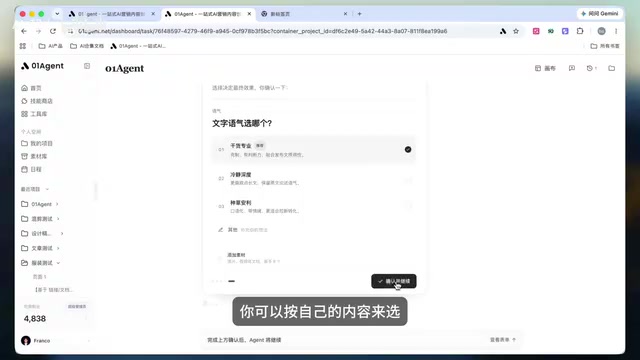Select the 冷静深度 tone option
This screenshot has height=360, width=640.
(x=313, y=178)
